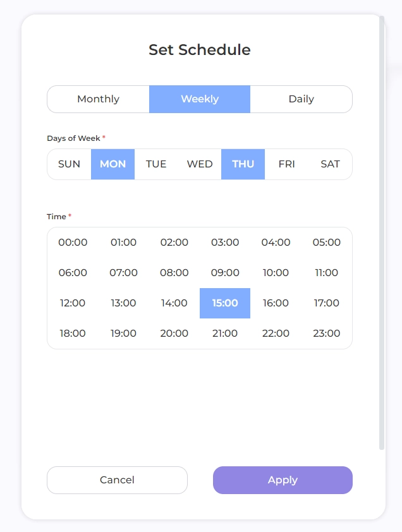
Task: Enable FRI in Days of Week
Action: click(x=286, y=164)
